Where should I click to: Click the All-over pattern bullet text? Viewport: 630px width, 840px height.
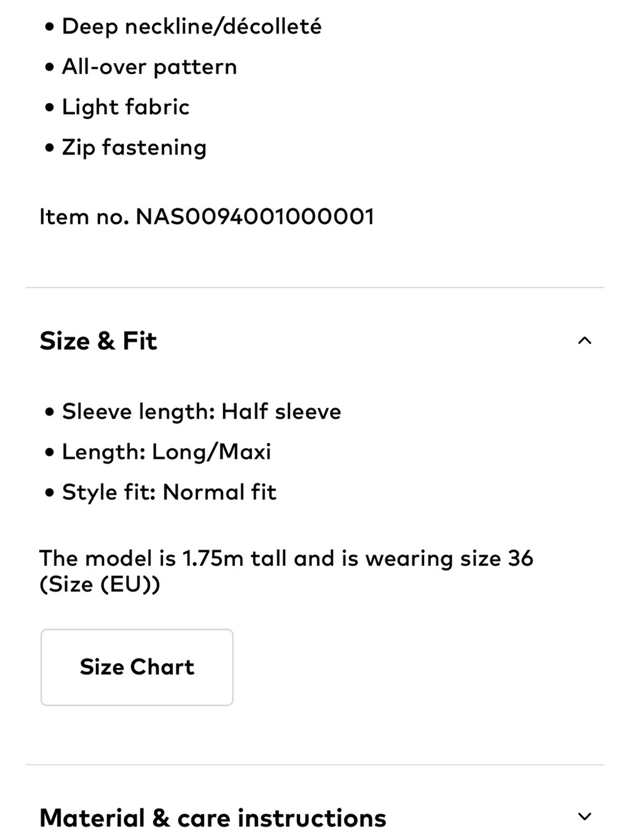149,67
